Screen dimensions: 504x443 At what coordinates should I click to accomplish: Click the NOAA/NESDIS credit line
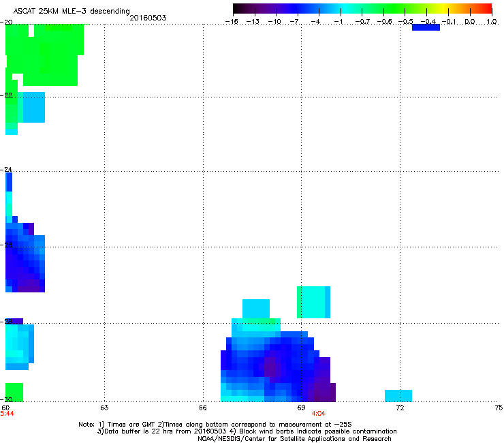(x=294, y=439)
